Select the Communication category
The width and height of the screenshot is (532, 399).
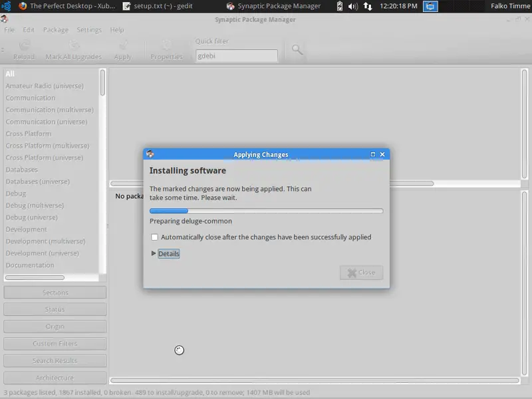(51, 98)
